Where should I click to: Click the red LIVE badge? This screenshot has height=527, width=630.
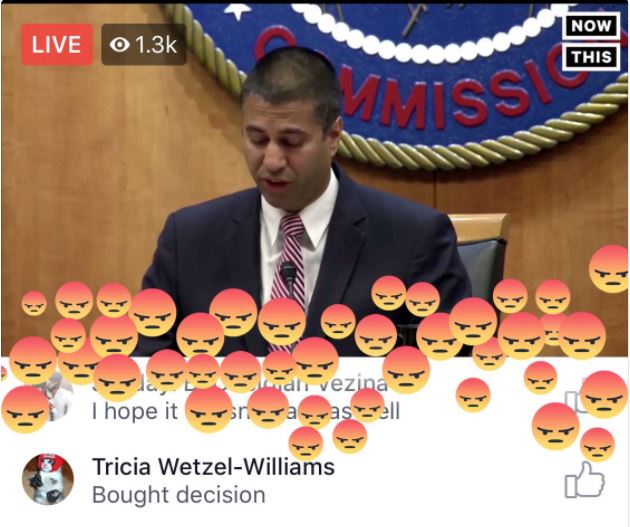click(57, 44)
